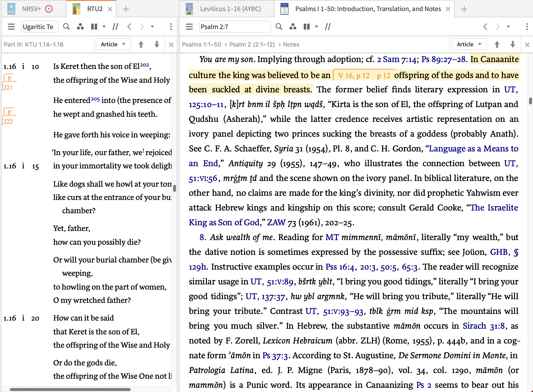Expand column layout options in left panel
This screenshot has width=533, height=392.
point(104,27)
